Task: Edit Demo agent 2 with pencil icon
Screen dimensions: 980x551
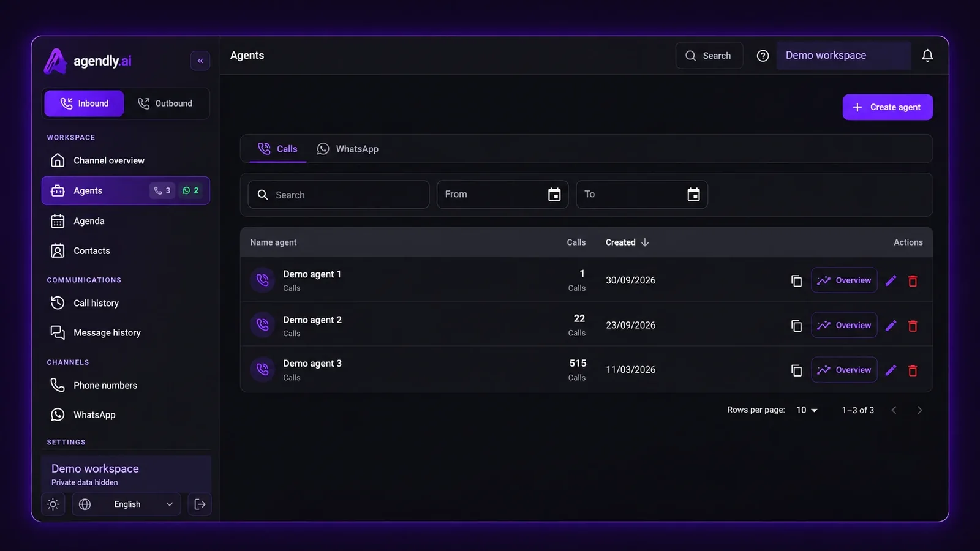Action: tap(891, 326)
